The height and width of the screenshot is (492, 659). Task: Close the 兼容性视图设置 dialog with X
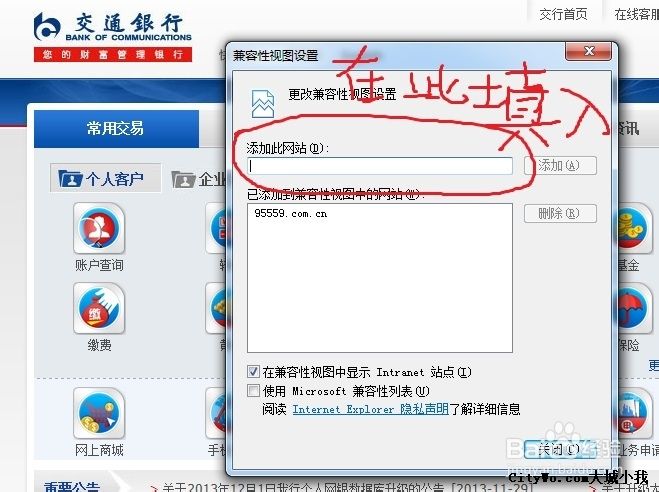click(589, 51)
